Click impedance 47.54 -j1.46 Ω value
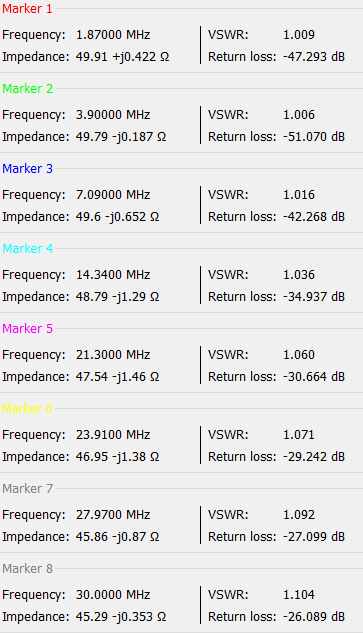The width and height of the screenshot is (363, 633). 118,377
